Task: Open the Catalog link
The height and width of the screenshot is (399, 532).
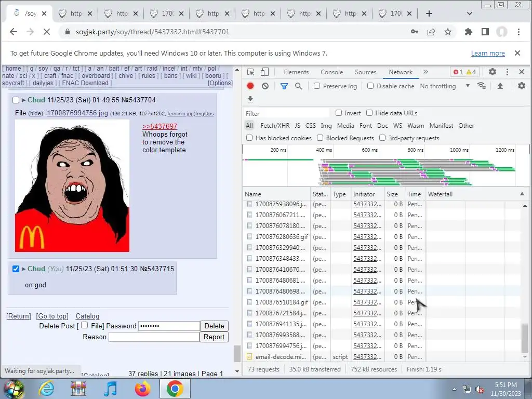Action: pyautogui.click(x=87, y=316)
